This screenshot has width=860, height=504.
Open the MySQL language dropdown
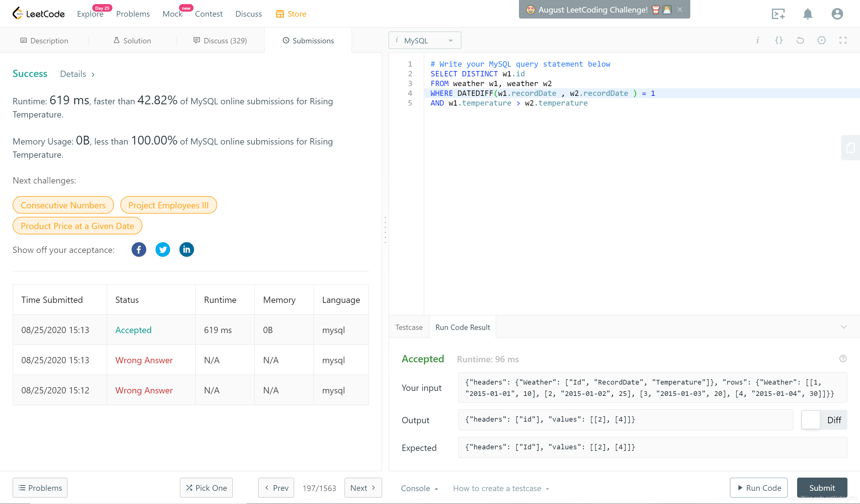pyautogui.click(x=425, y=40)
